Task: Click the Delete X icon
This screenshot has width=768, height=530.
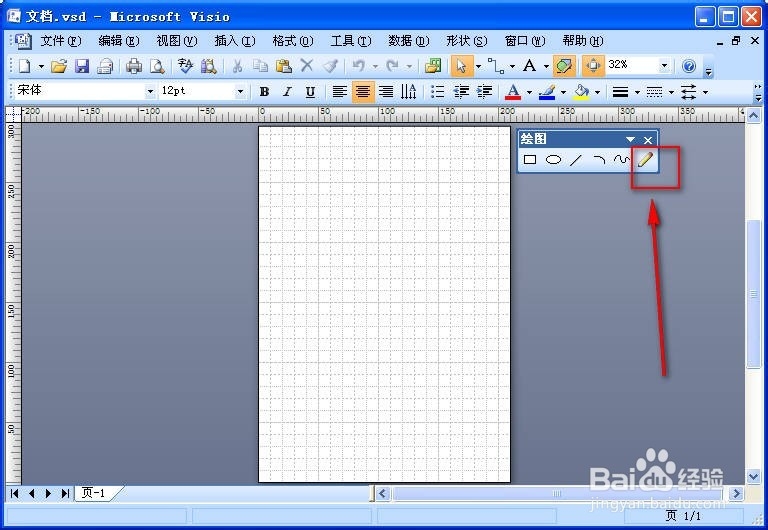Action: pyautogui.click(x=307, y=66)
